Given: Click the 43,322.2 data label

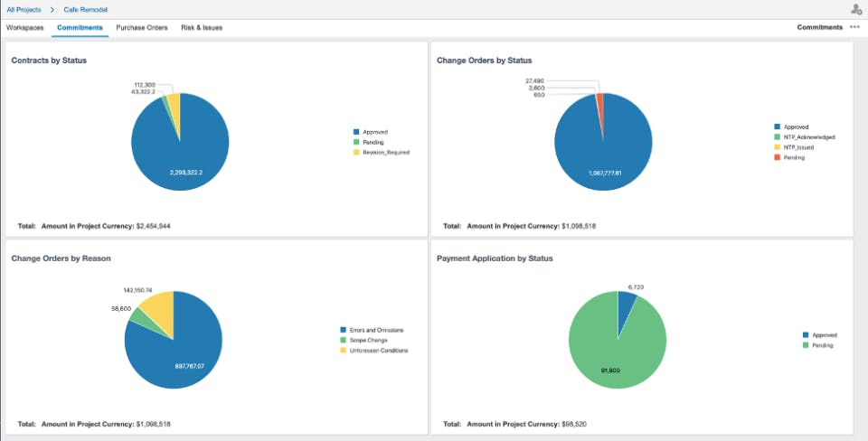Looking at the screenshot, I should coord(144,91).
